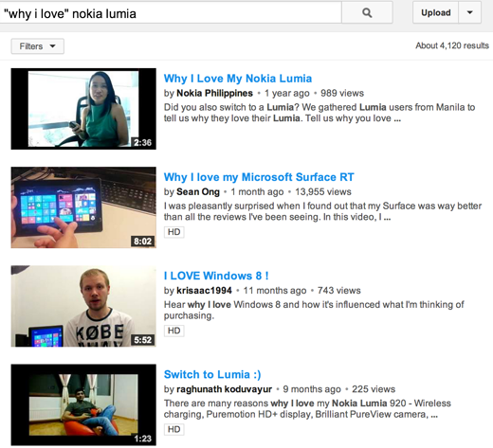Screen dimensions: 493x448
Task: Visit the Nokia Philippines channel
Action: click(214, 93)
